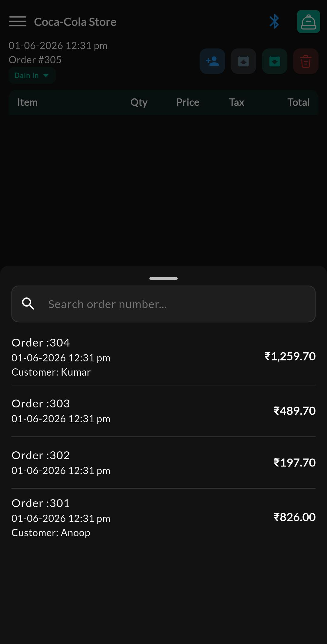Click the Item column header

tap(27, 102)
